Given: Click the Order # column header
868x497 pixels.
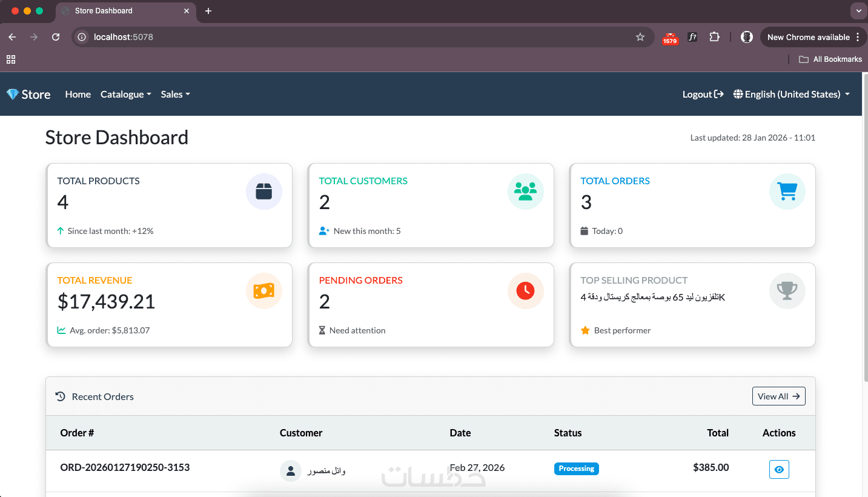Looking at the screenshot, I should (x=77, y=433).
